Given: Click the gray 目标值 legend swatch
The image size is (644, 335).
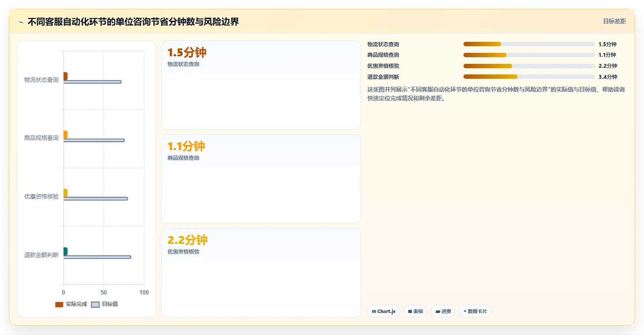Looking at the screenshot, I should [96, 305].
